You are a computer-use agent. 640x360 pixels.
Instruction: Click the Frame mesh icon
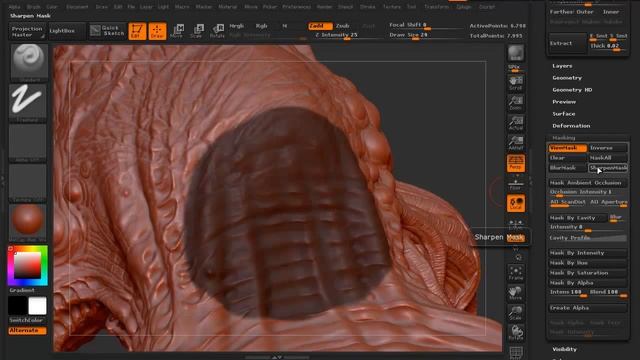[x=516, y=273]
